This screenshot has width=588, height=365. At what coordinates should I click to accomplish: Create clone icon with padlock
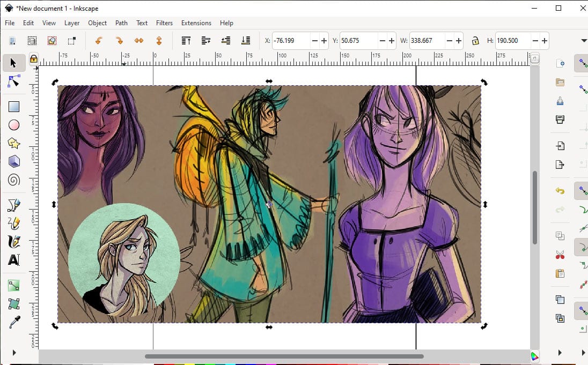[560, 318]
